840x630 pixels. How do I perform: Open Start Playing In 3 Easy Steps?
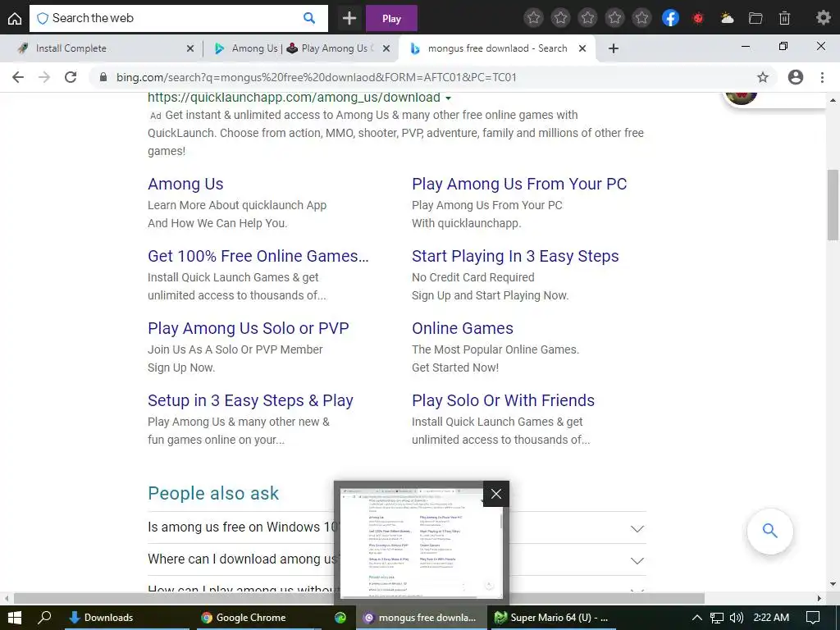[x=515, y=256]
